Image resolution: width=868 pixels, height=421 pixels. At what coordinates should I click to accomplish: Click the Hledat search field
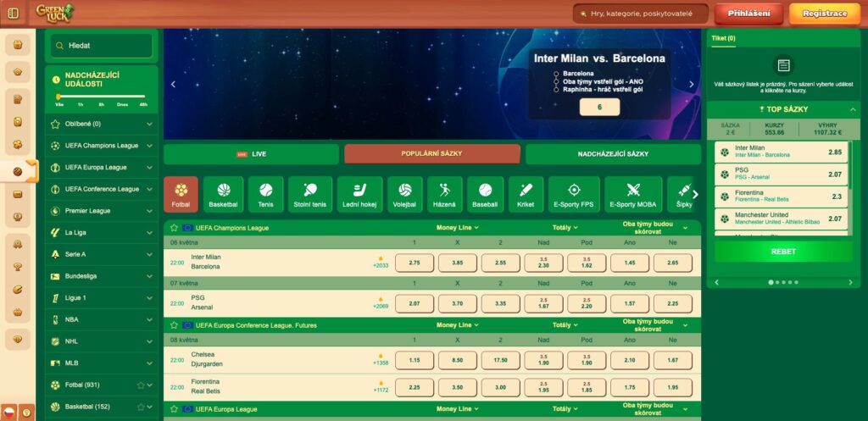coord(102,46)
